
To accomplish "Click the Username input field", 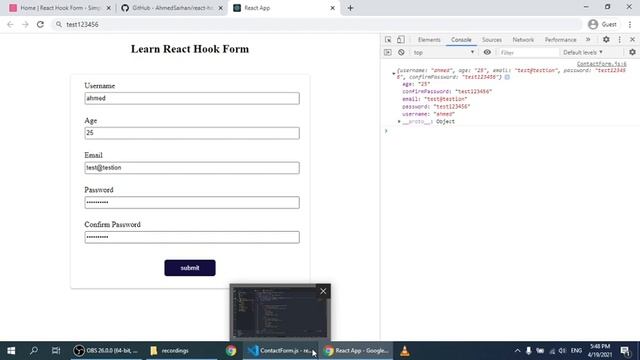I will point(192,98).
